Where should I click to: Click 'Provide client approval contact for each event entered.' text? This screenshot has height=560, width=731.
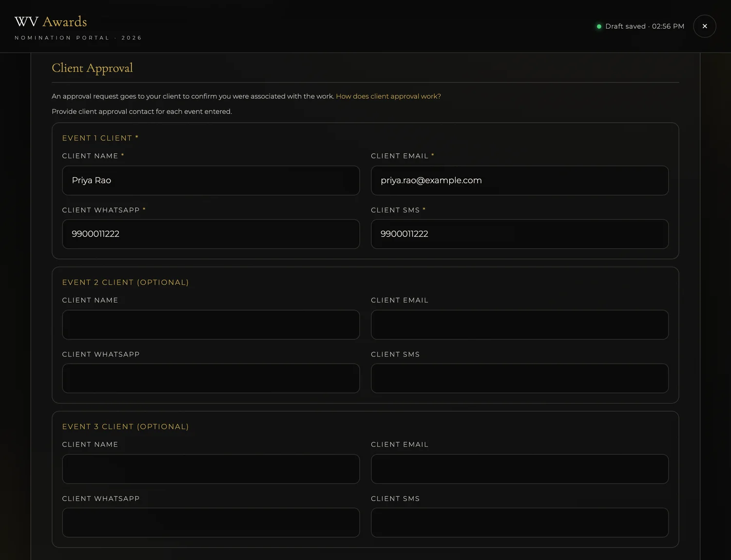(142, 112)
